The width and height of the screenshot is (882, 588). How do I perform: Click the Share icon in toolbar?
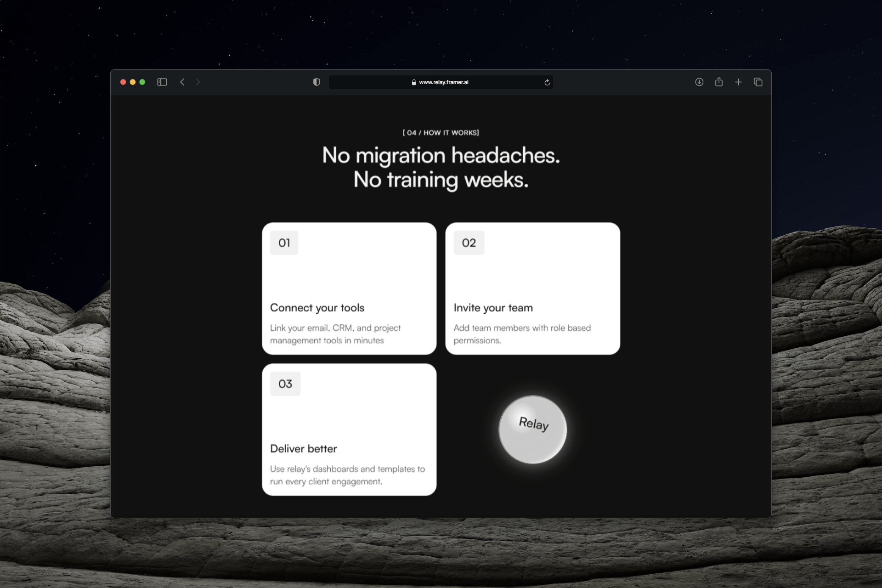pyautogui.click(x=719, y=82)
